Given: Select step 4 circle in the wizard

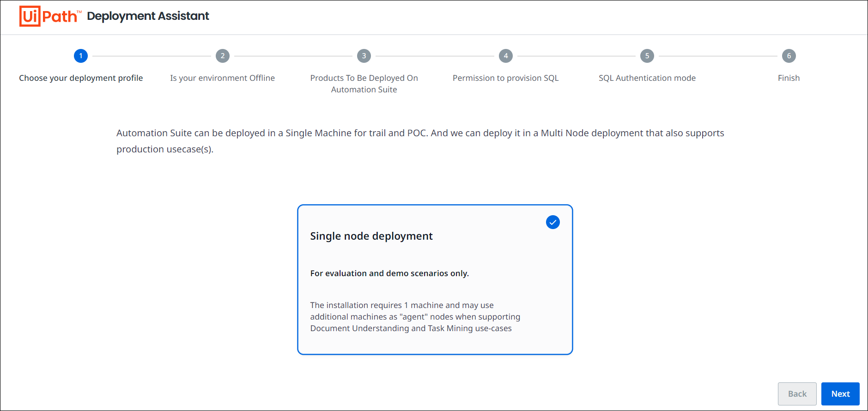Looking at the screenshot, I should pyautogui.click(x=506, y=56).
